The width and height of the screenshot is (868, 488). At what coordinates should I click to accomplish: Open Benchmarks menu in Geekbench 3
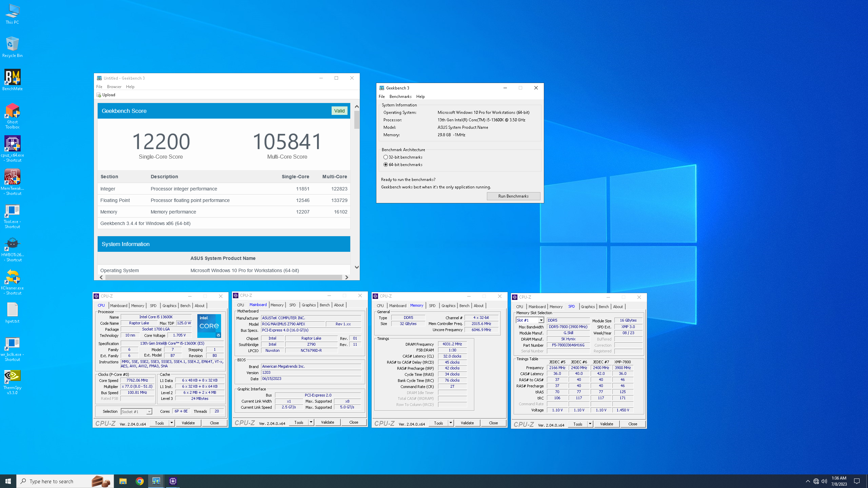pos(400,97)
